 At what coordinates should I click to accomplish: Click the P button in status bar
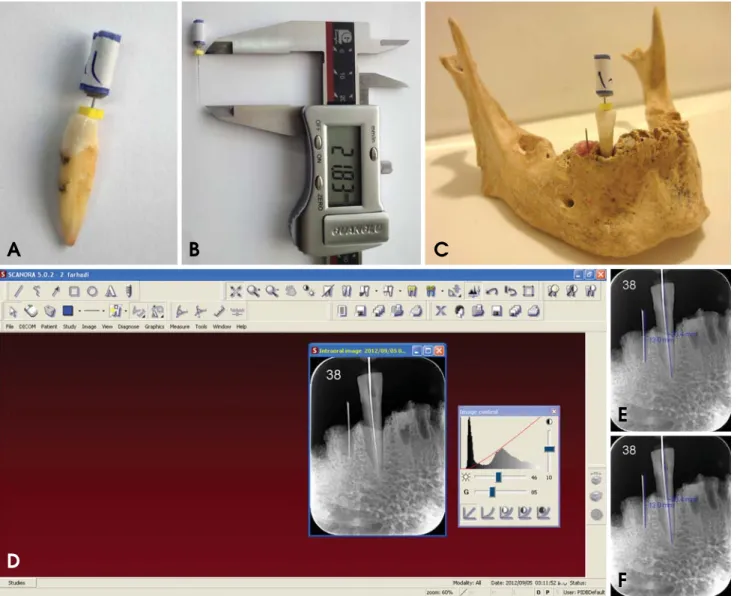pos(547,592)
